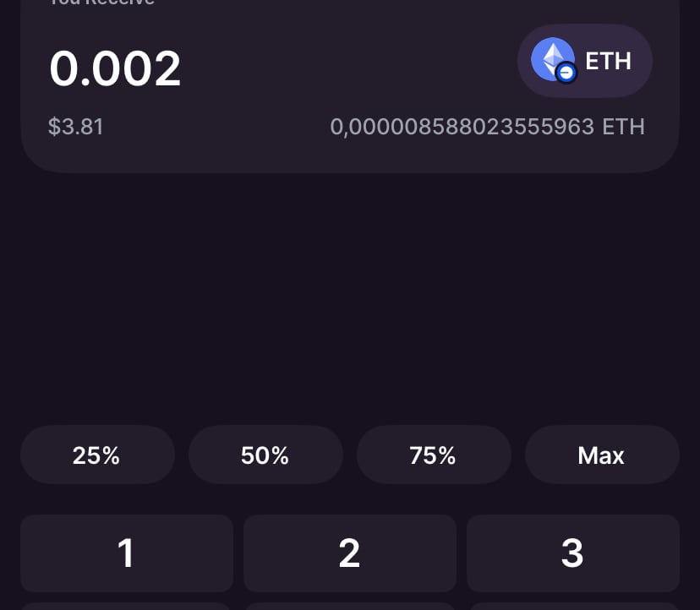Tap the Max amount button
The image size is (700, 610).
(602, 455)
